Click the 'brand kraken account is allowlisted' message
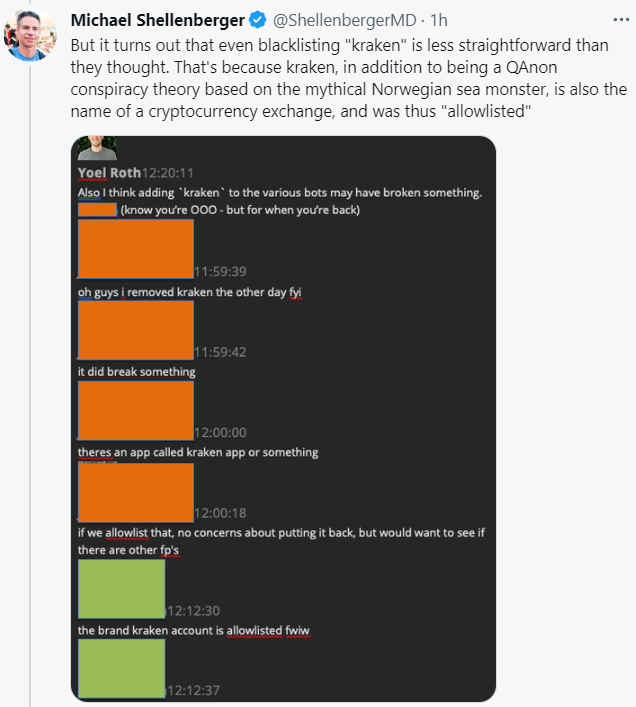The image size is (636, 707). (194, 630)
